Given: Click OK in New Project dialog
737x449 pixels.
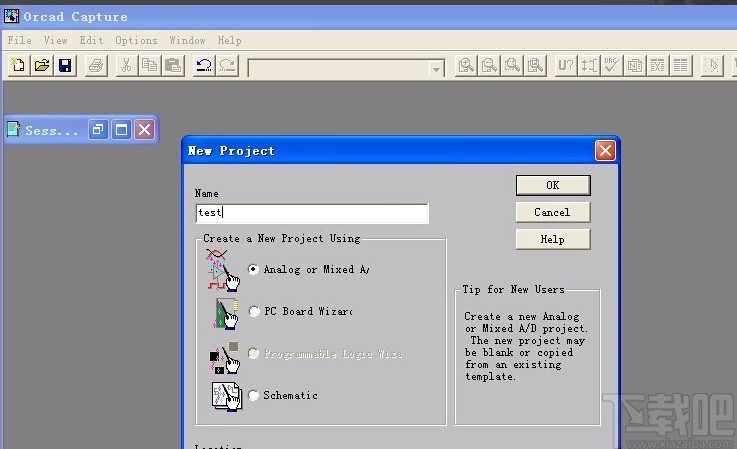Looking at the screenshot, I should (x=553, y=185).
